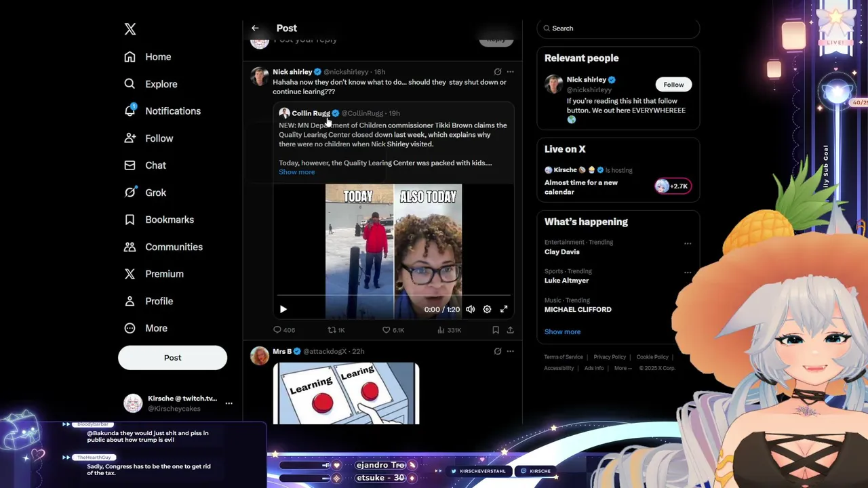This screenshot has width=868, height=488.
Task: Open more options on Mrs B's post
Action: point(510,351)
